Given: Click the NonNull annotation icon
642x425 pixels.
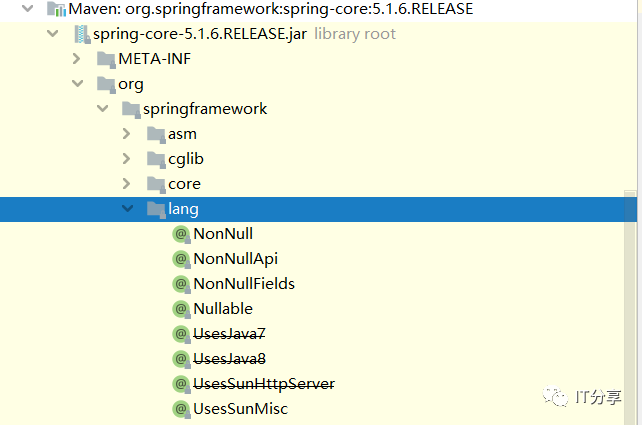Looking at the screenshot, I should [181, 235].
